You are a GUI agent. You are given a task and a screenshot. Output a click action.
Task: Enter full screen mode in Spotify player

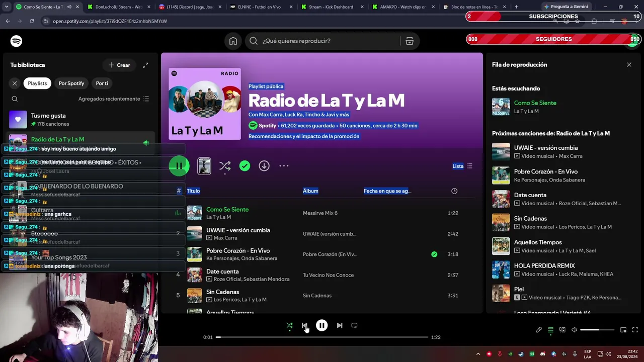635,330
